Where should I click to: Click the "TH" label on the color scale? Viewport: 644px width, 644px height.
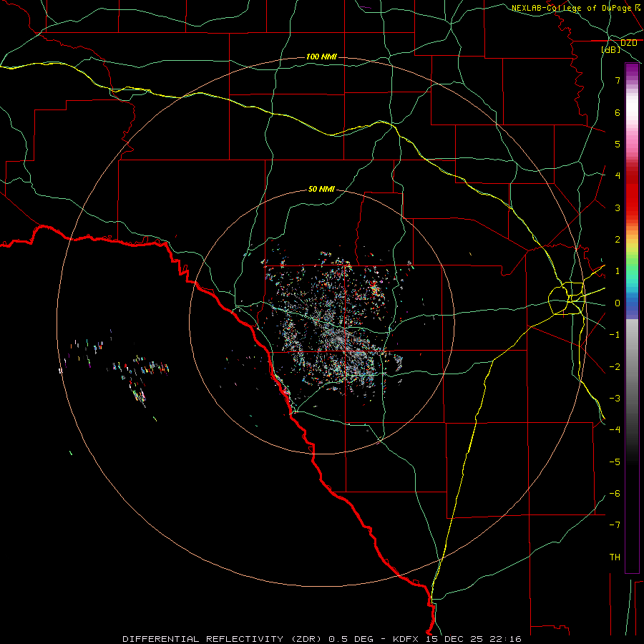click(x=615, y=557)
